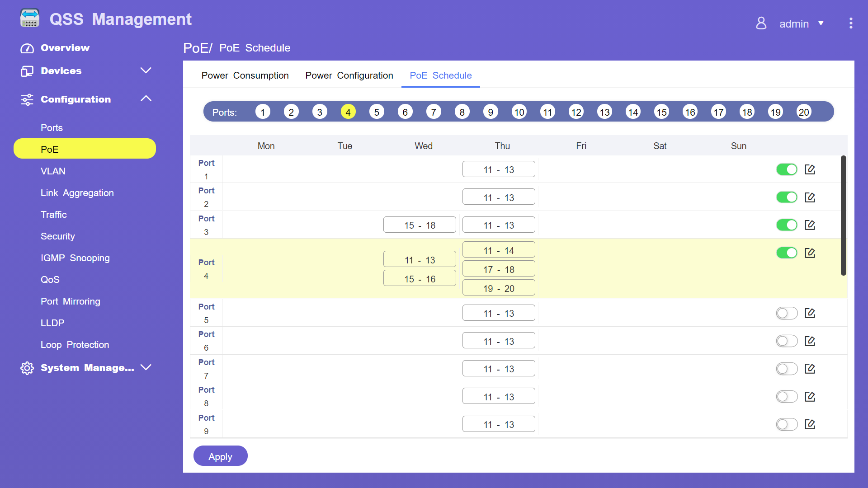
Task: Edit the schedule for Port 7
Action: pyautogui.click(x=810, y=369)
